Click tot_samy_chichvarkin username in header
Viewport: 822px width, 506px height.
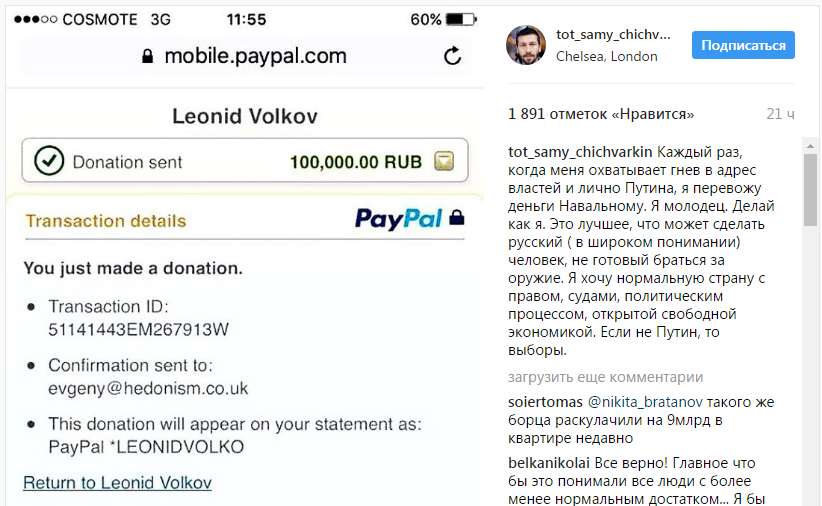613,35
